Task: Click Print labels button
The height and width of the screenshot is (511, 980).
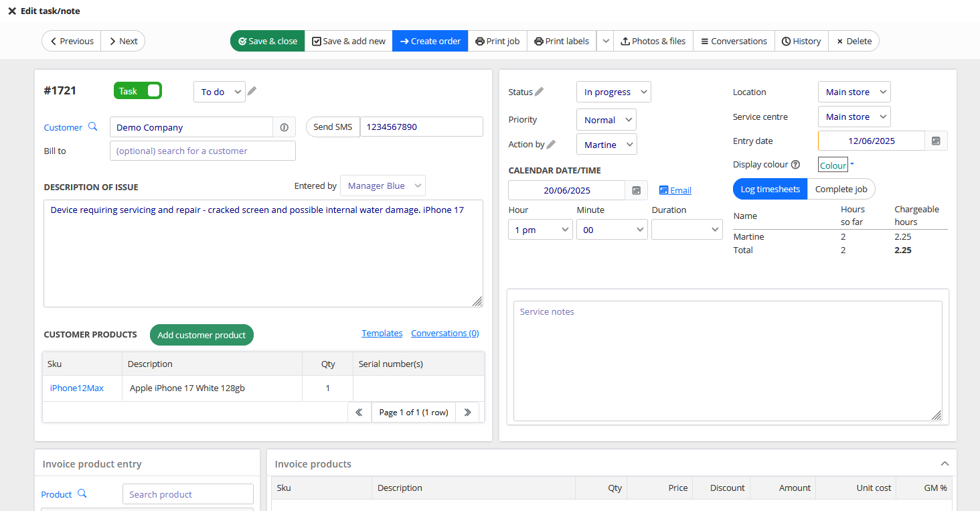Action: [562, 41]
